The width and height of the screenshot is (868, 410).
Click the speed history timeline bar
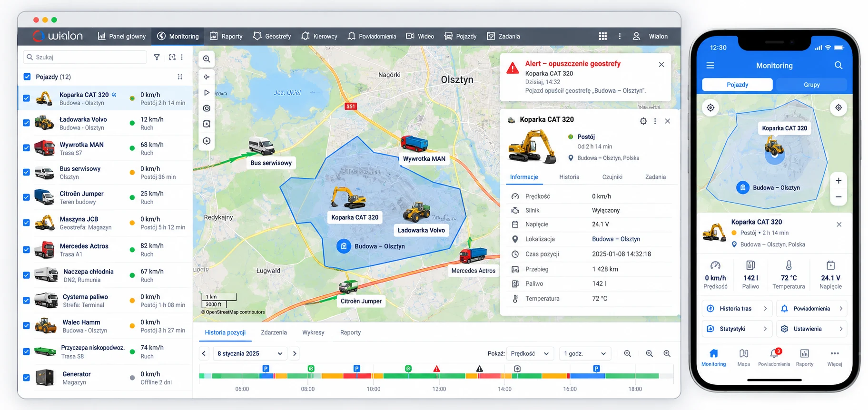click(436, 376)
